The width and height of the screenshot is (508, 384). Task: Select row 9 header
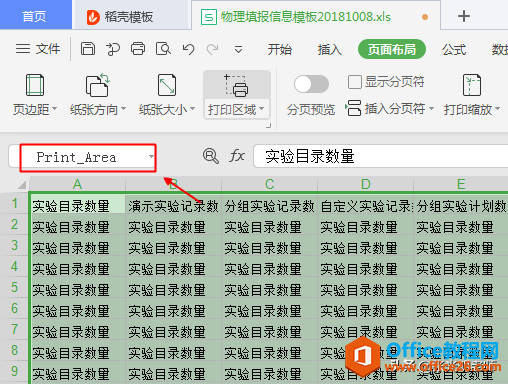(x=14, y=371)
